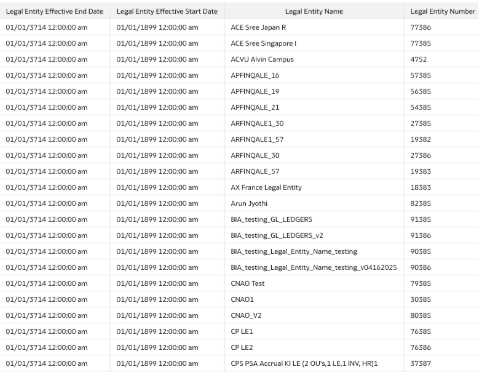This screenshot has width=478, height=372.
Task: Select entity number 76385
Action: pos(420,331)
